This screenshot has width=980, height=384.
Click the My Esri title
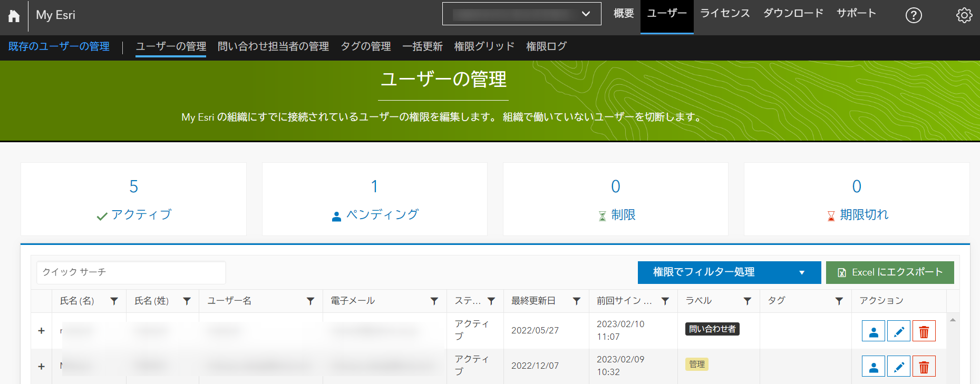pyautogui.click(x=55, y=15)
